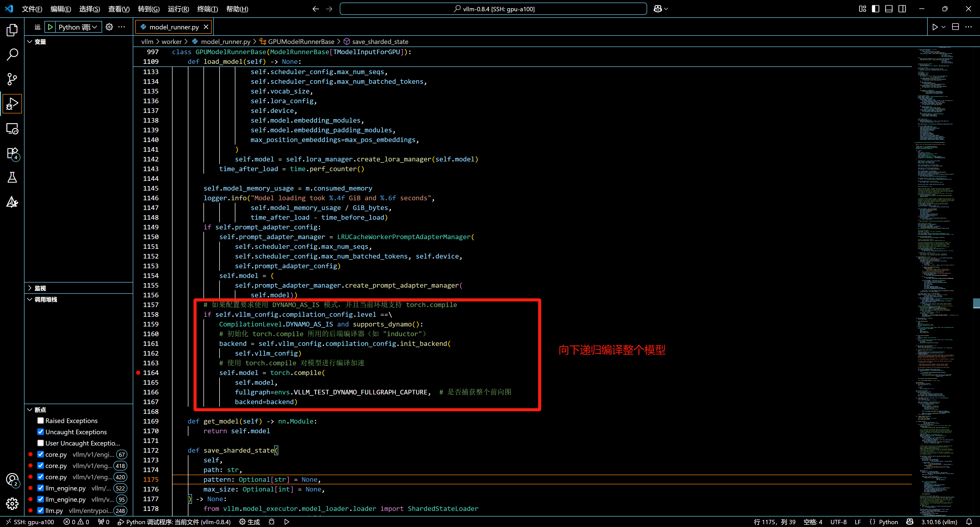Open the 查看(V) menu
This screenshot has width=980, height=527.
[x=119, y=9]
